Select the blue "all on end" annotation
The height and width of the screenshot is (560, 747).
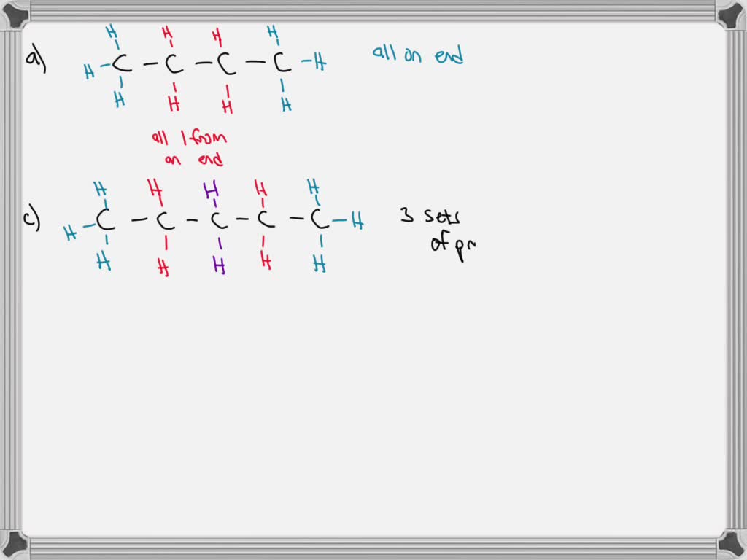click(419, 53)
